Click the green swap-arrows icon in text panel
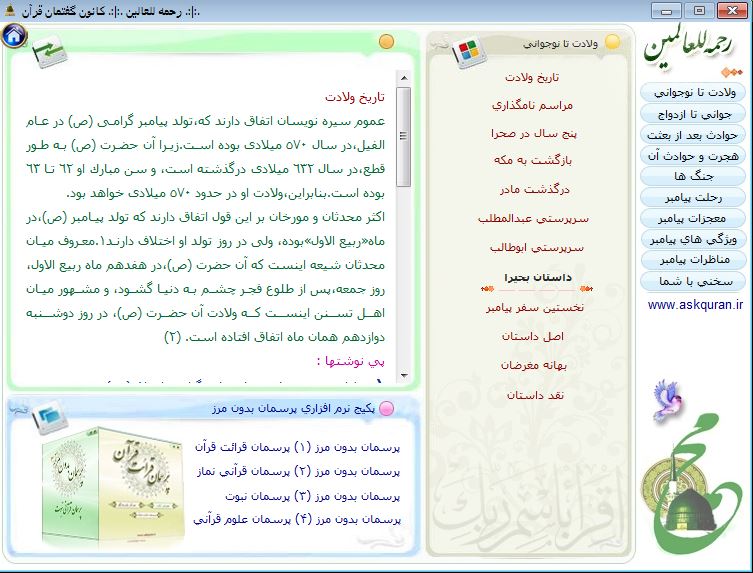The image size is (753, 573). (x=49, y=52)
